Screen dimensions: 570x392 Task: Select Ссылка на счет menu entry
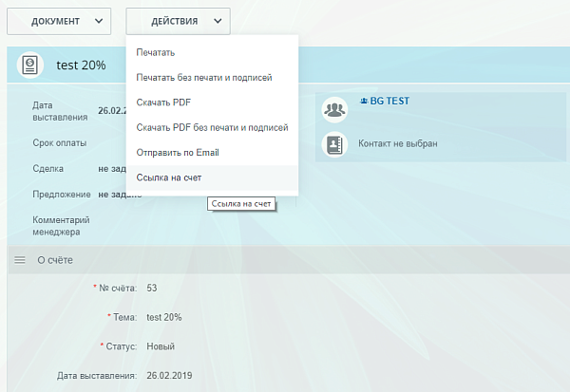[x=212, y=177]
